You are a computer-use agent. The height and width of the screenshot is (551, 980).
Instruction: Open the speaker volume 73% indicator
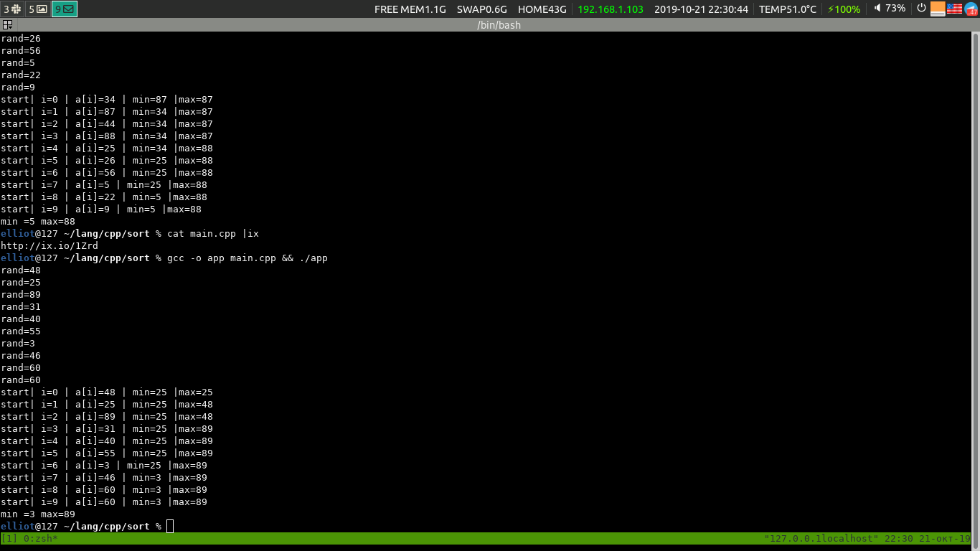(x=890, y=9)
